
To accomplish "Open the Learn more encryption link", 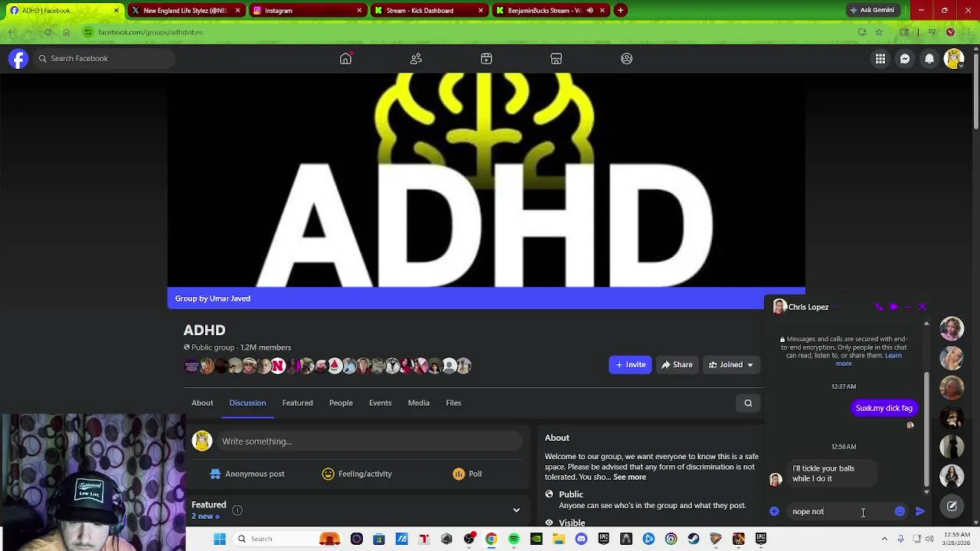I will 871,360.
